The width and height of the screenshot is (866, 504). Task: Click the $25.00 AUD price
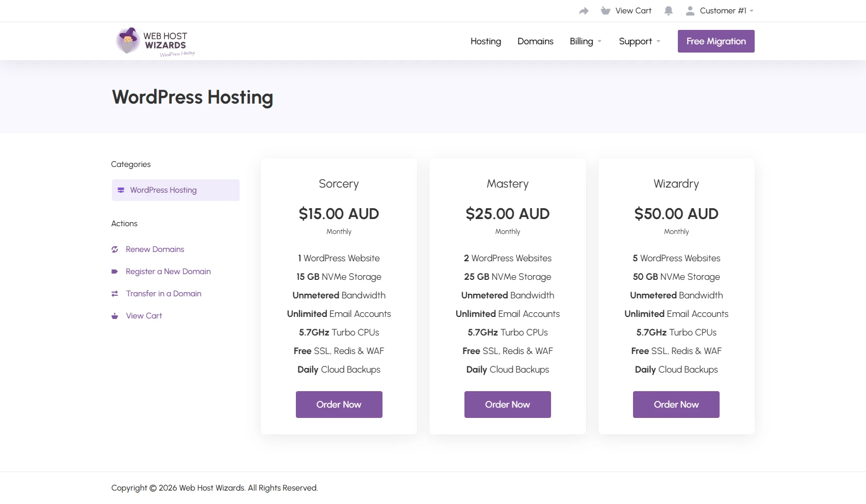508,214
